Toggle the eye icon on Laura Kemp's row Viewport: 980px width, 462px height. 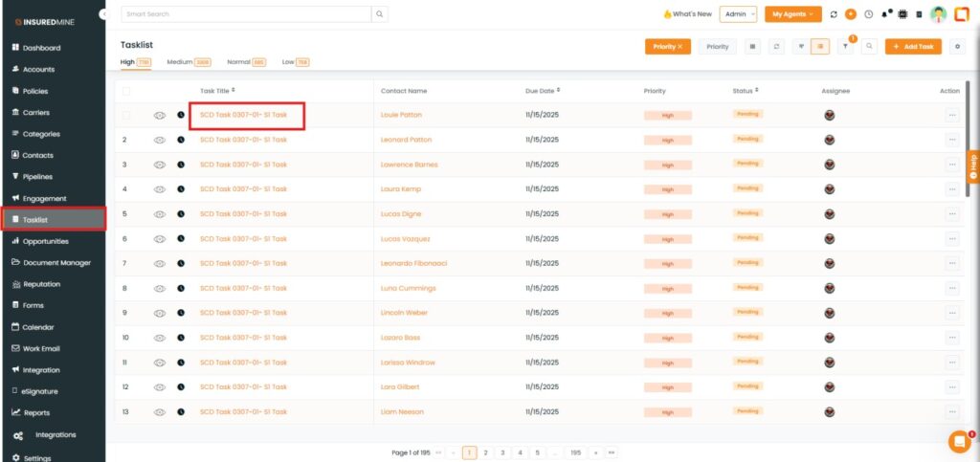point(160,189)
